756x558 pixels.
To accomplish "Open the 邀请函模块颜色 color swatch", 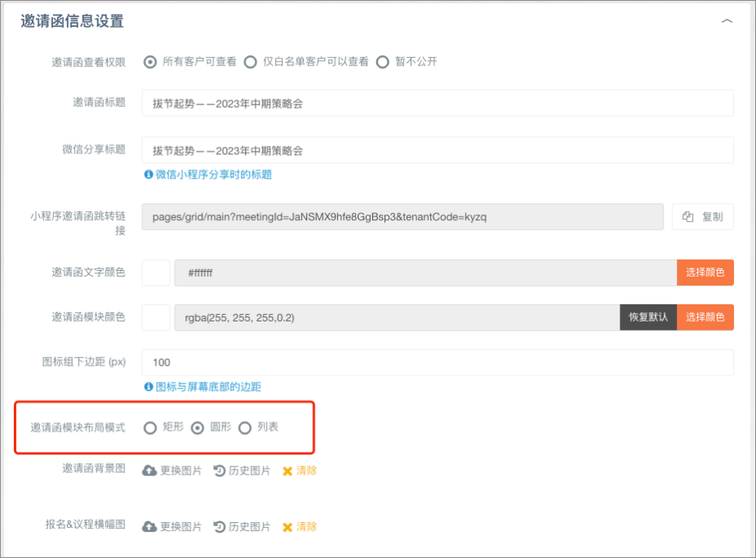I will click(156, 317).
